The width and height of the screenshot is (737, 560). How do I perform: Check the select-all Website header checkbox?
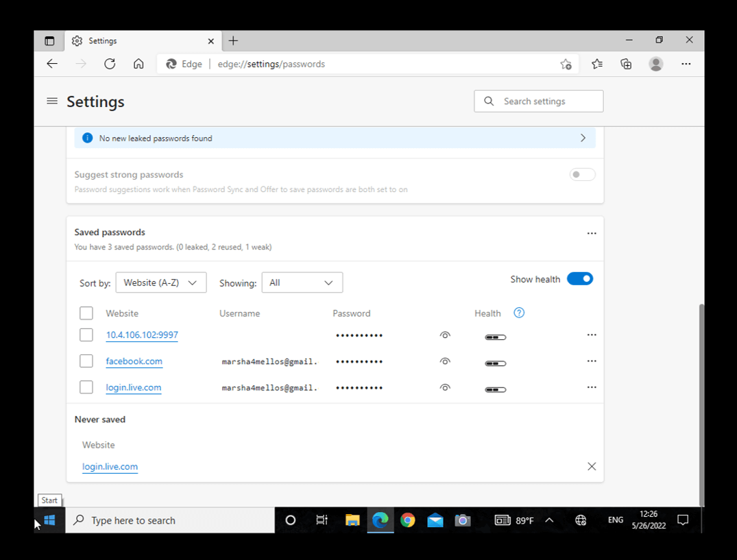coord(86,313)
